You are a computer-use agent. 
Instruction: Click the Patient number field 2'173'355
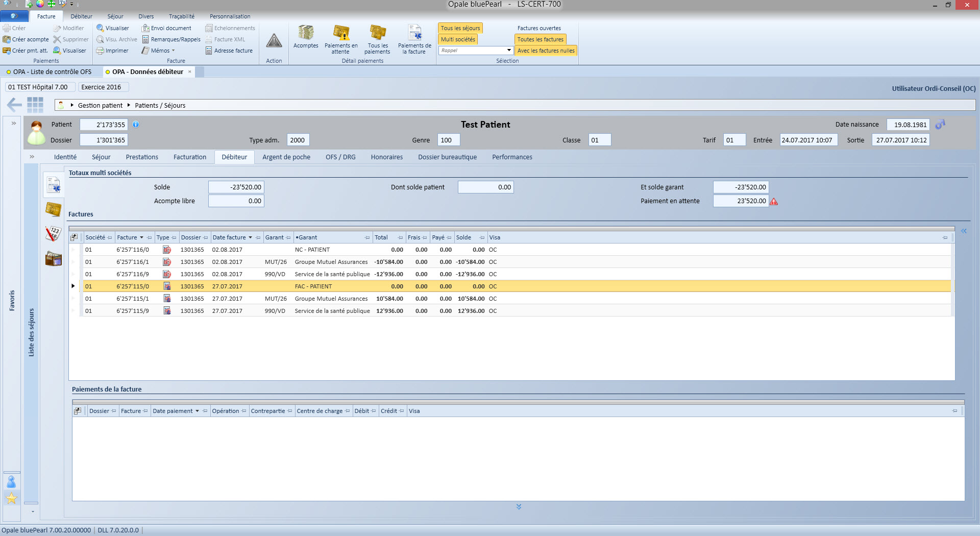coord(104,125)
